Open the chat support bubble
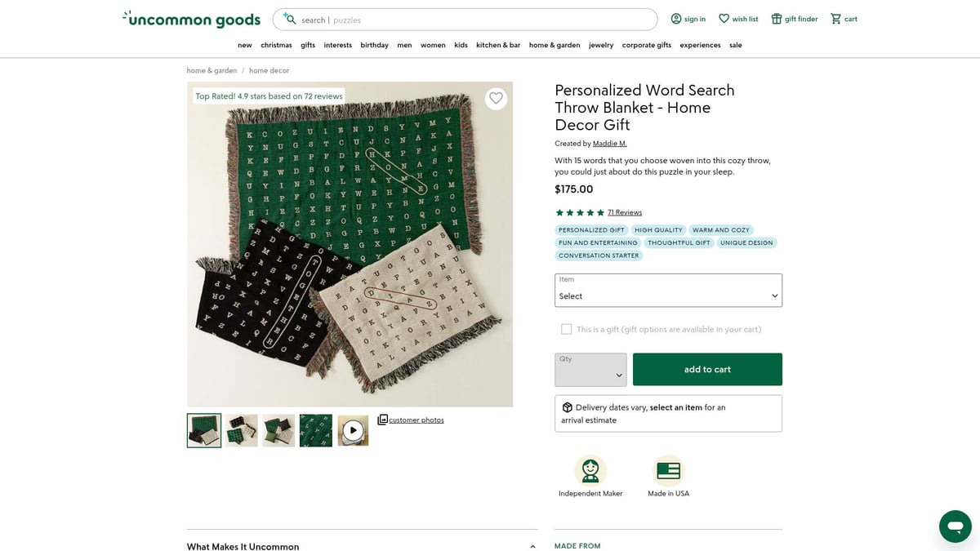980x551 pixels. [x=955, y=527]
